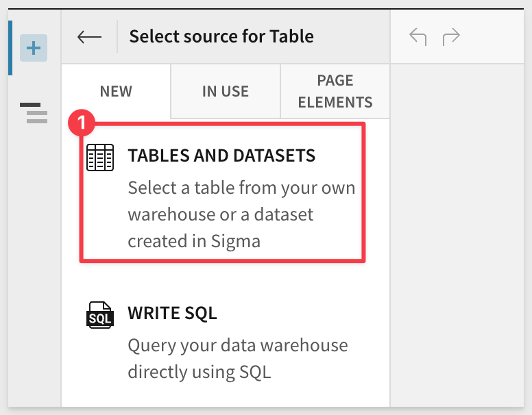Click the blue active sidebar indicator bar
Image resolution: width=532 pixels, height=415 pixels.
[10, 48]
